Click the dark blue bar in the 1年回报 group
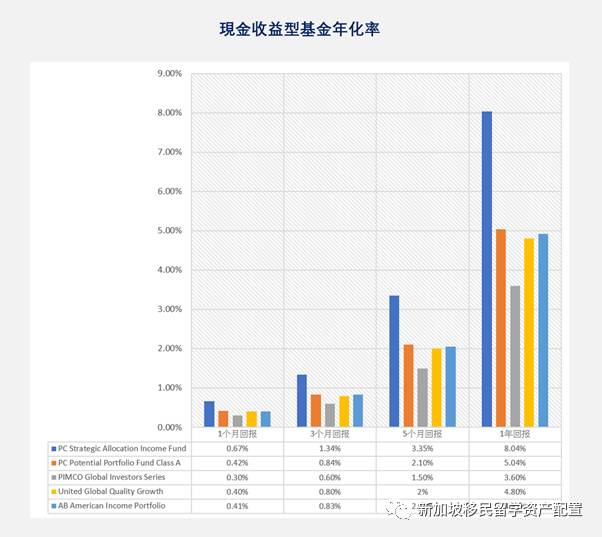602x537 pixels. pyautogui.click(x=487, y=269)
